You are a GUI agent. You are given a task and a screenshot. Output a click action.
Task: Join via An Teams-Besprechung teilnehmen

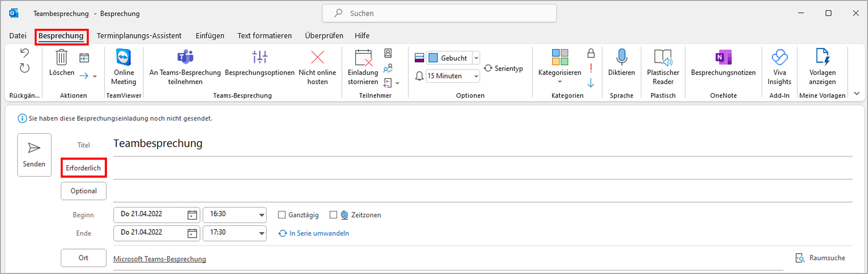(185, 67)
